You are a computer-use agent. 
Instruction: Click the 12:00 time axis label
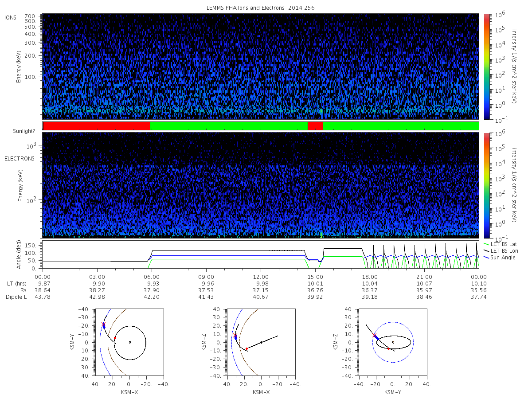tap(261, 277)
